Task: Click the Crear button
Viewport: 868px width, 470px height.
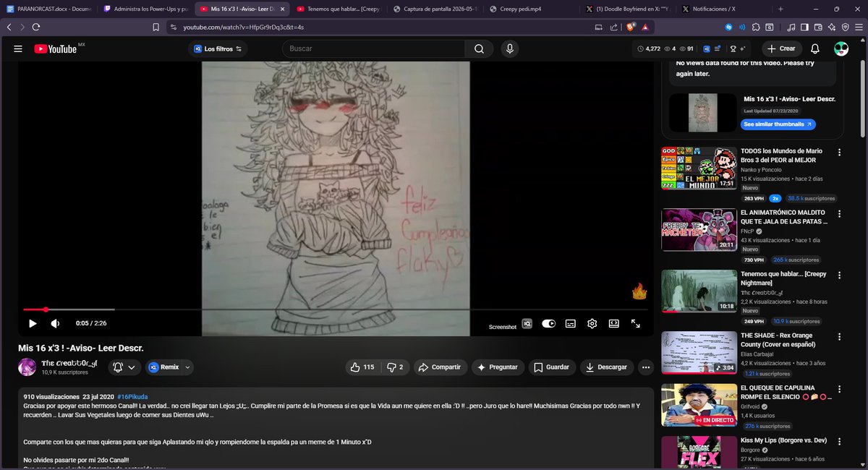Action: [x=780, y=48]
